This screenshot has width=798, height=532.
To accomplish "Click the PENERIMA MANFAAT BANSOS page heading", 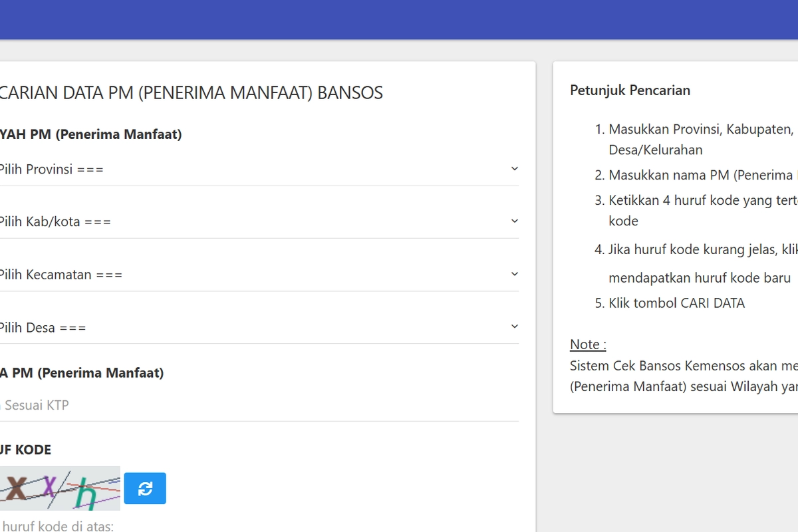I will (x=192, y=93).
